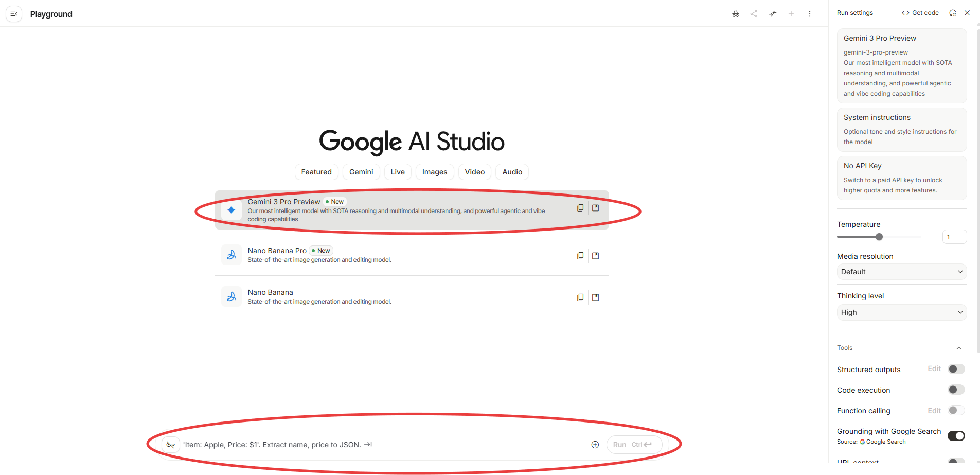Open Nano Banana Pro details icon
Screen dimensions: 980x475
tap(596, 256)
